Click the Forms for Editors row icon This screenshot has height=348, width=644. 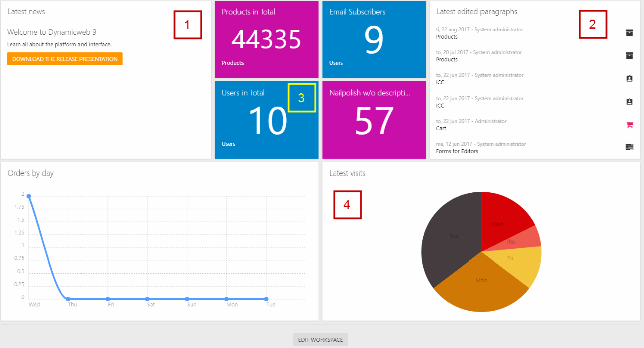point(629,147)
